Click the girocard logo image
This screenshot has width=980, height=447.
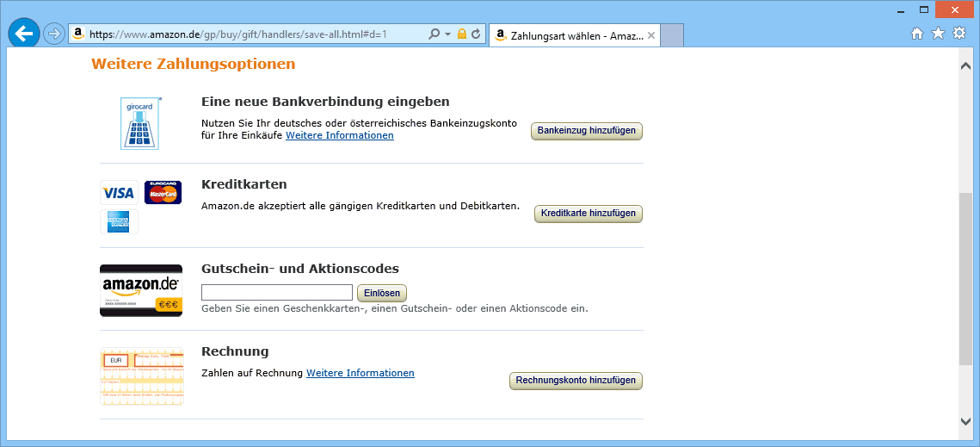[x=141, y=123]
